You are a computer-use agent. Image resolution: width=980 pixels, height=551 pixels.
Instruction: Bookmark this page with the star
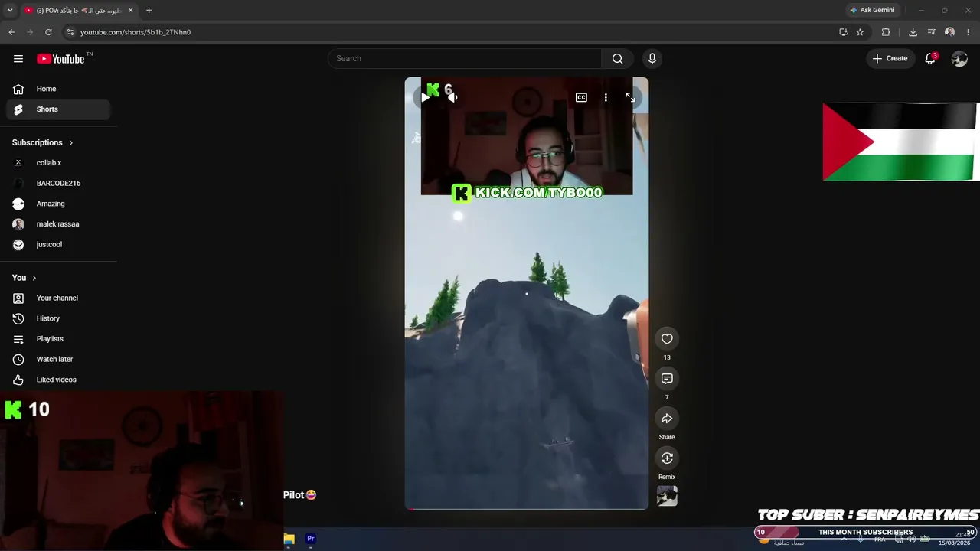(x=860, y=32)
